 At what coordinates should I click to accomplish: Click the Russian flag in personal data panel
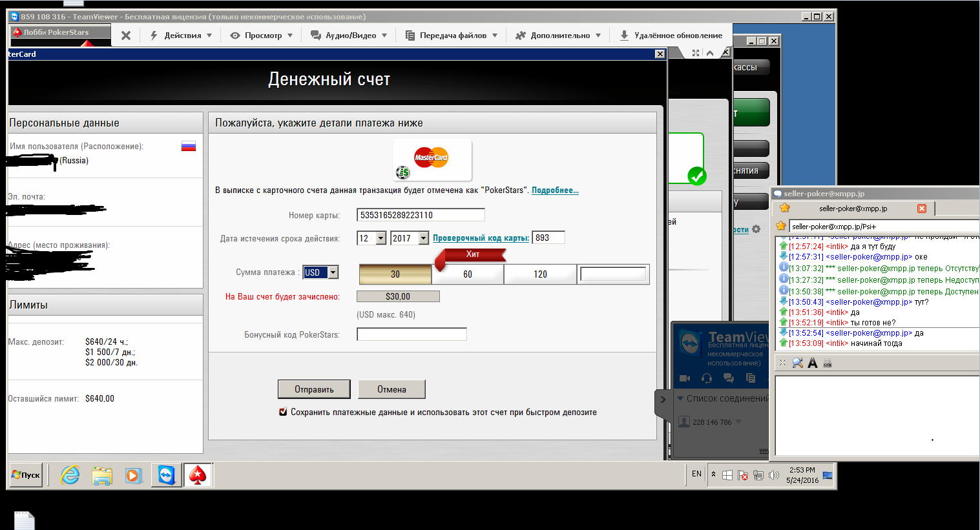189,147
